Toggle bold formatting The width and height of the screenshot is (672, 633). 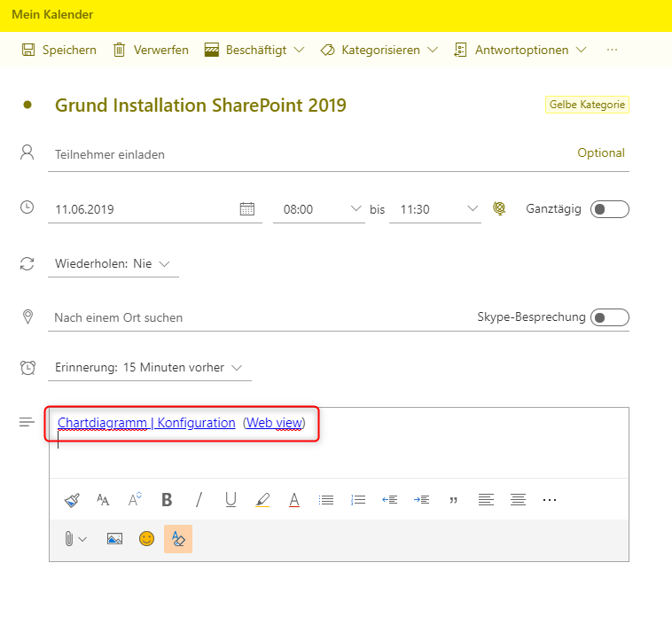click(x=167, y=500)
